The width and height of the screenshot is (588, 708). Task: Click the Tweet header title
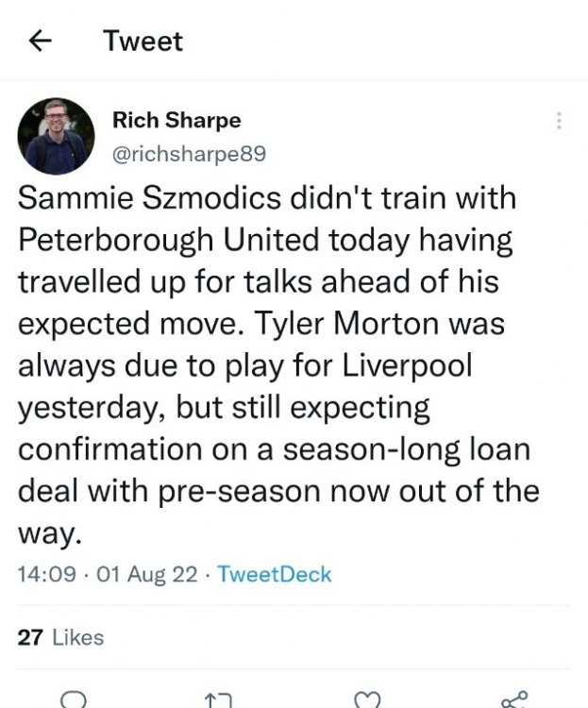tap(143, 41)
